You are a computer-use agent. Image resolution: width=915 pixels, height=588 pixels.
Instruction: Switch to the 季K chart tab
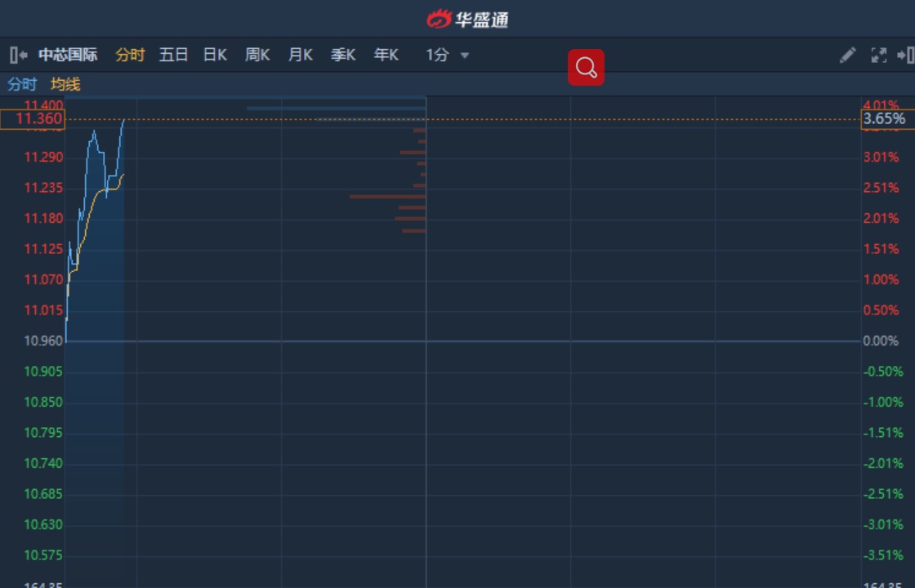coord(343,55)
